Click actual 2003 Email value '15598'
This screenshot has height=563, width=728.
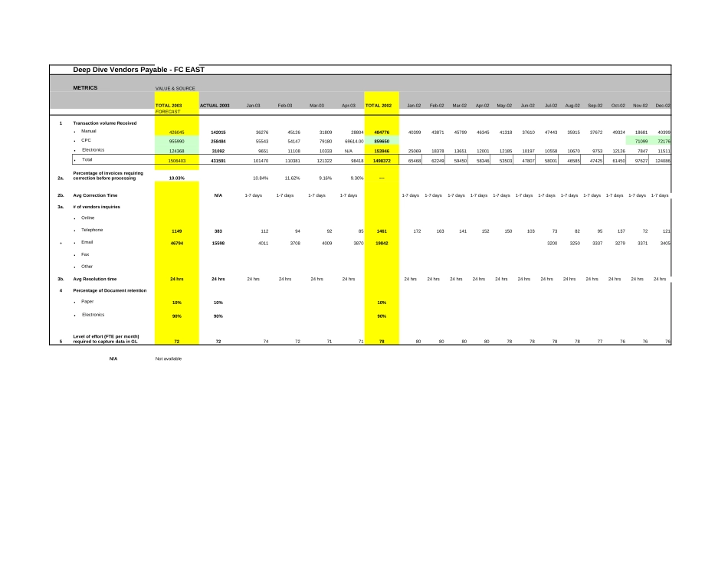point(218,244)
